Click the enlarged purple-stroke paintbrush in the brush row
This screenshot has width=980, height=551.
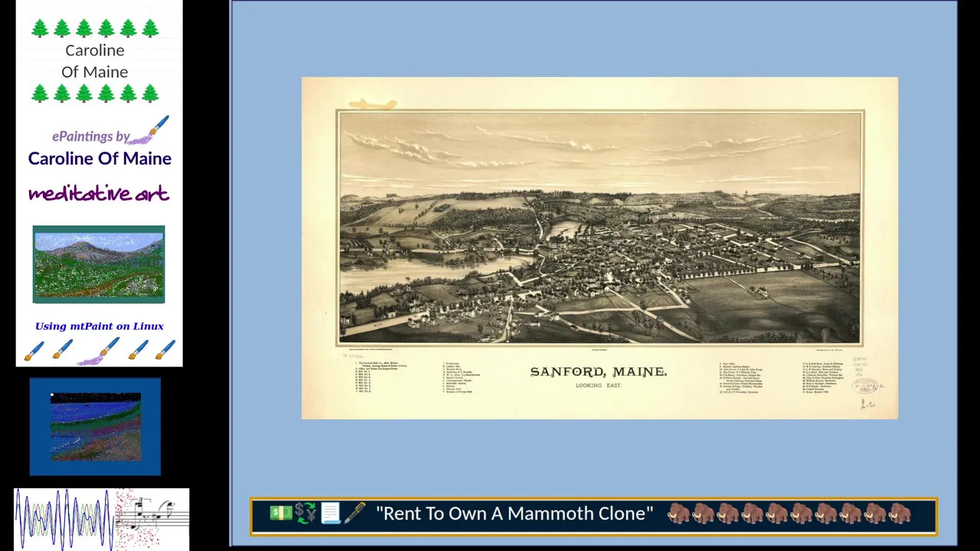(100, 351)
